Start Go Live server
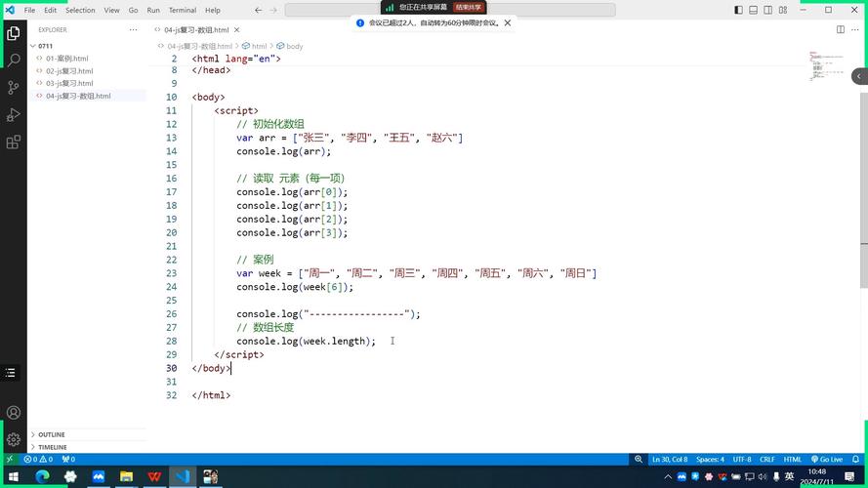 (827, 460)
